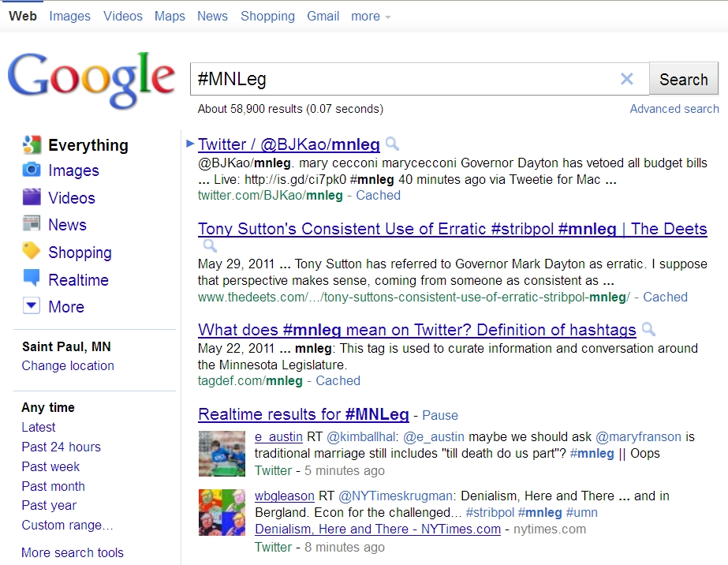
Task: Select Shopping text in the left sidebar
Action: (x=80, y=253)
